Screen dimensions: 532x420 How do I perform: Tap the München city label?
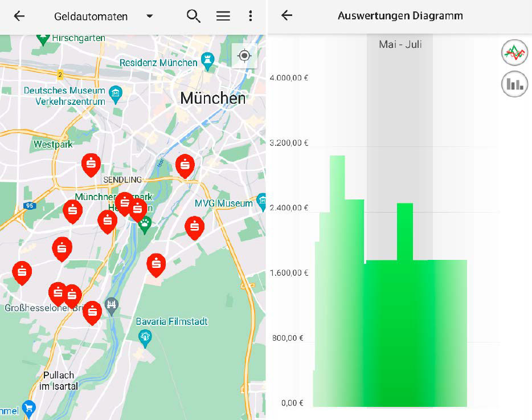tap(212, 98)
